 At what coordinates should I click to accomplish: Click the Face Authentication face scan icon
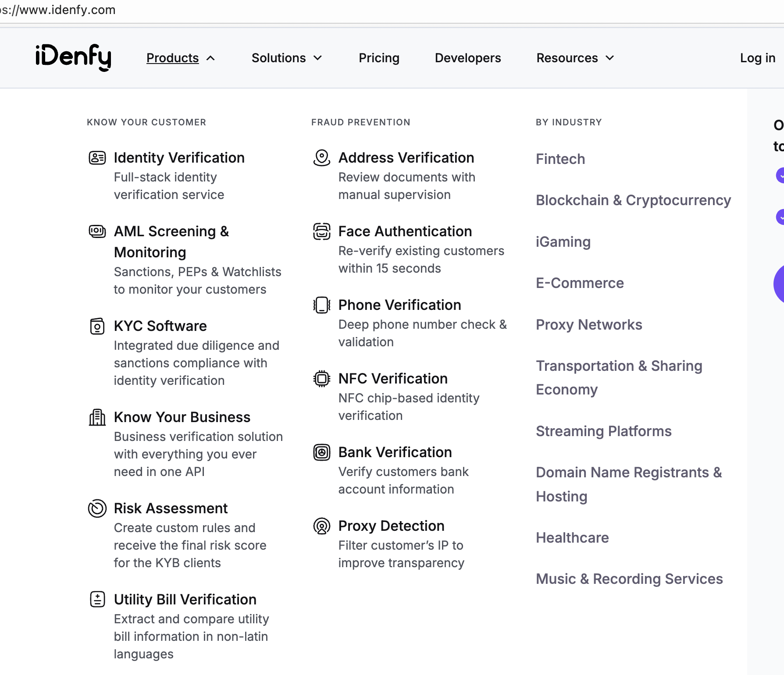click(322, 231)
